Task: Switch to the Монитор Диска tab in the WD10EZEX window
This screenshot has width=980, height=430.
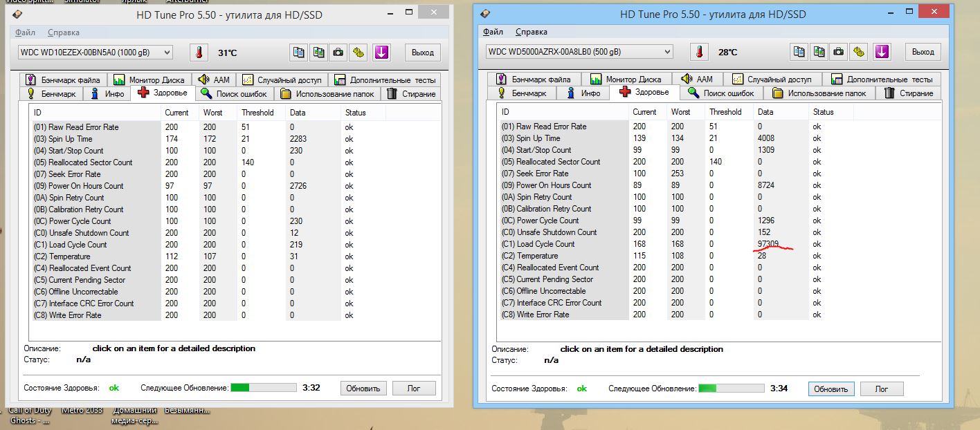Action: tap(149, 80)
